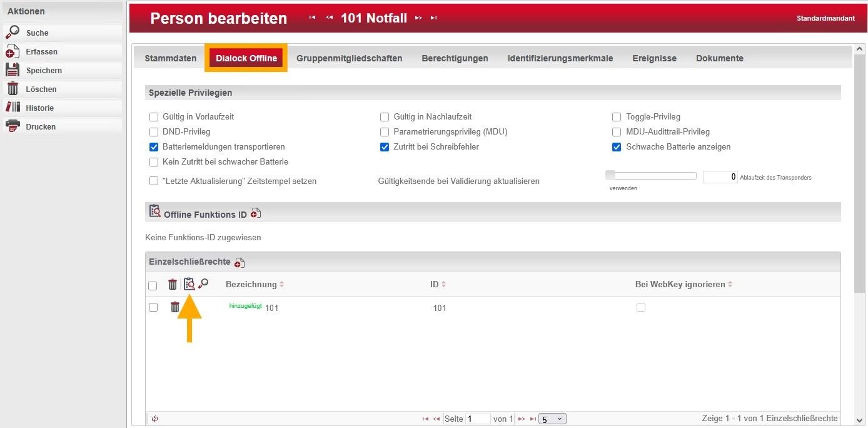Viewport: 868px width, 428px height.
Task: Switch to the Berechtigungen tab
Action: pos(455,58)
